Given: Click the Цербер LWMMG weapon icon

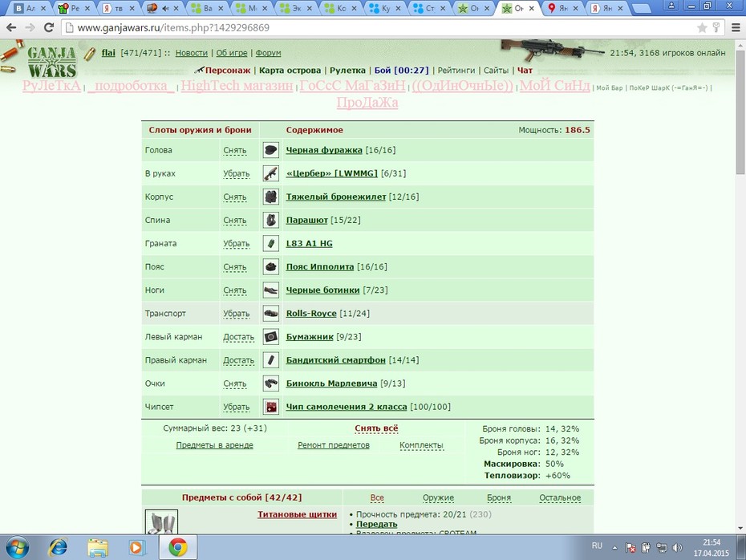Looking at the screenshot, I should 270,173.
